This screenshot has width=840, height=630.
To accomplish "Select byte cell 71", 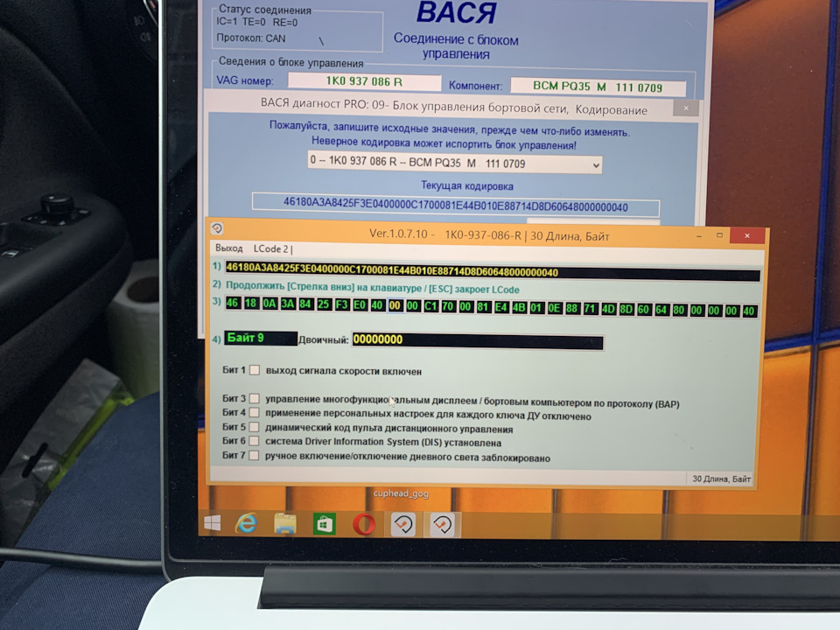I will click(x=590, y=309).
